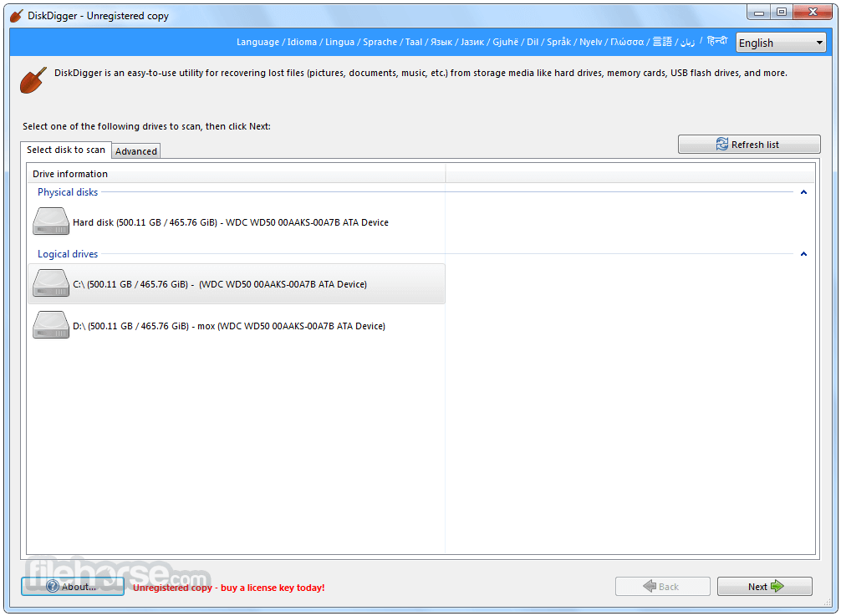Minimize the DiskDigger window
Image resolution: width=841 pixels, height=616 pixels.
759,12
